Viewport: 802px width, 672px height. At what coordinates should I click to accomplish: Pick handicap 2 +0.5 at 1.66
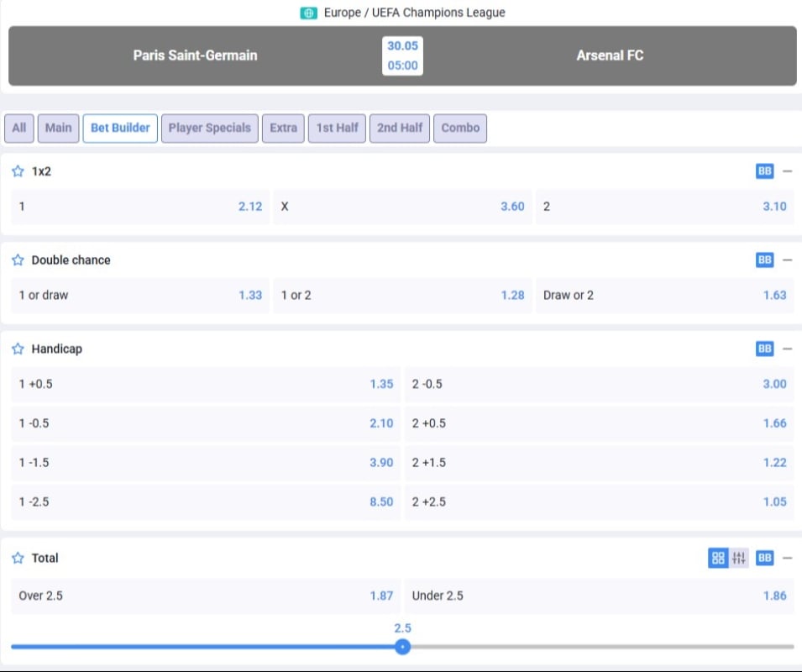coord(600,423)
